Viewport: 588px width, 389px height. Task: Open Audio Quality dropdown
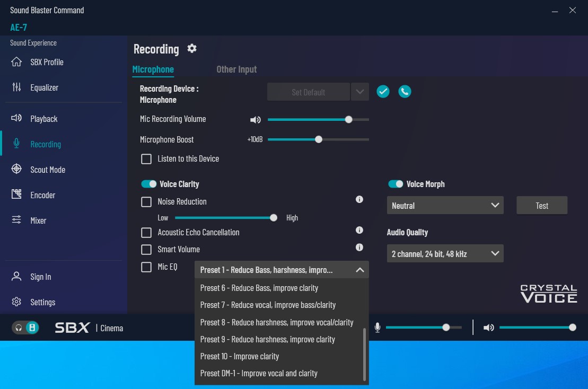click(445, 254)
